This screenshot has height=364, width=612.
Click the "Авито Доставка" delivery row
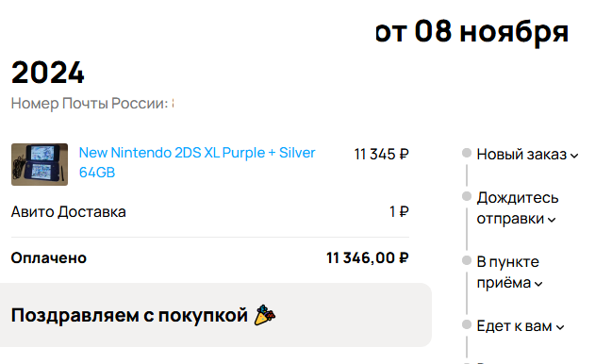(x=210, y=212)
